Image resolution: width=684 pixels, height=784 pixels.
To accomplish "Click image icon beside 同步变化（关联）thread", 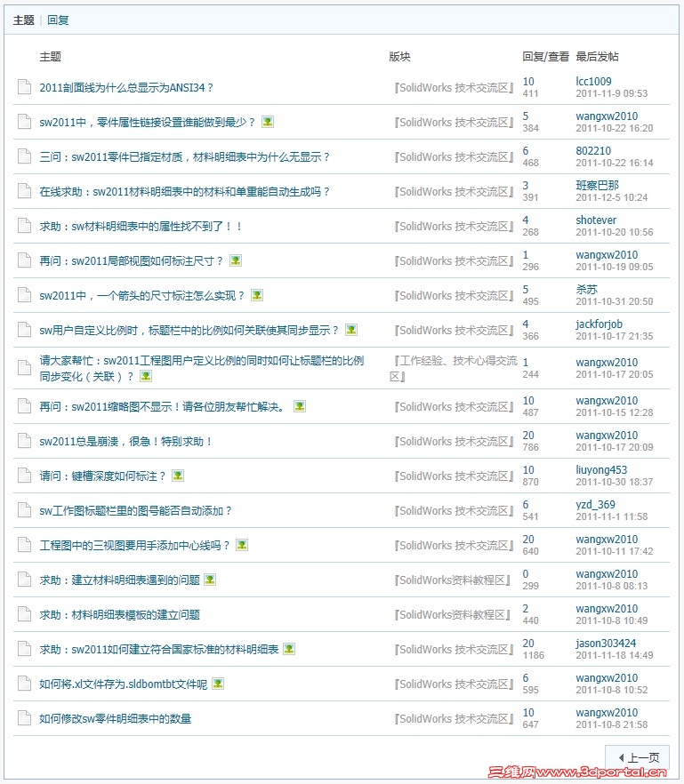I will click(146, 375).
